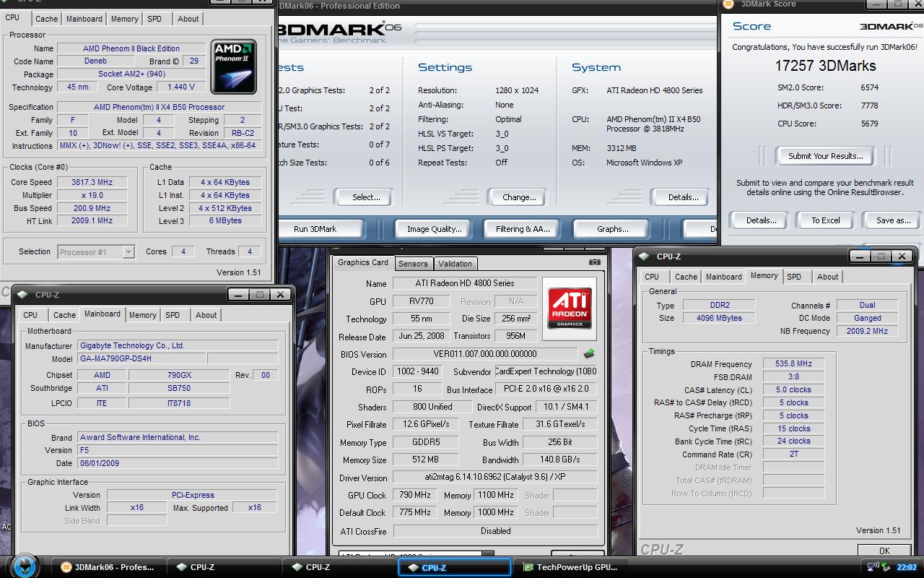
Task: Click the green BIOS save chip icon
Action: (x=589, y=354)
